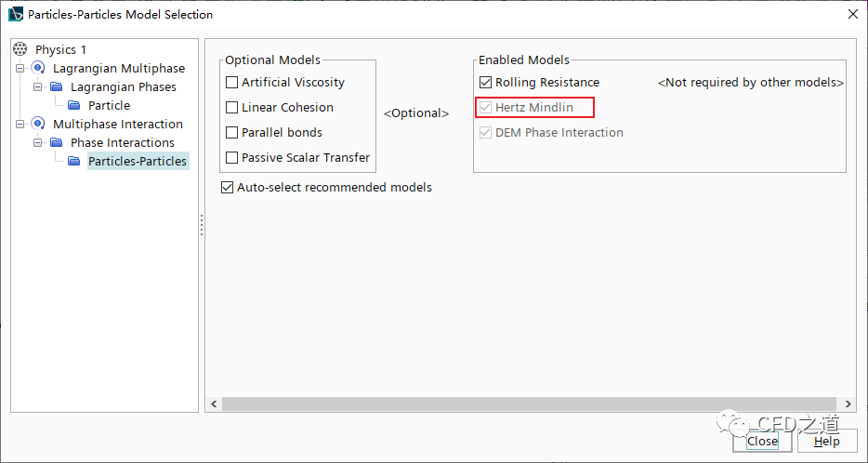Click the <Optional> text label
This screenshot has width=868, height=463.
(416, 113)
